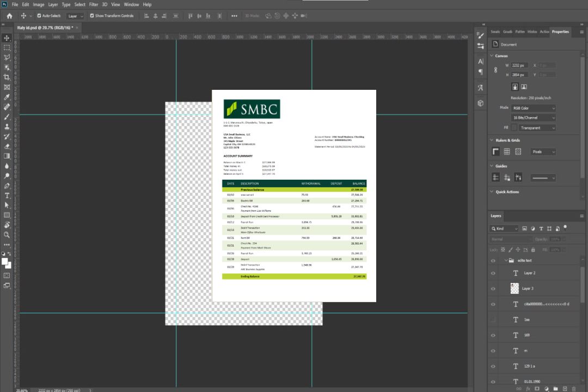Open the Paragraph panel icon
This screenshot has height=392, width=588.
[x=480, y=72]
